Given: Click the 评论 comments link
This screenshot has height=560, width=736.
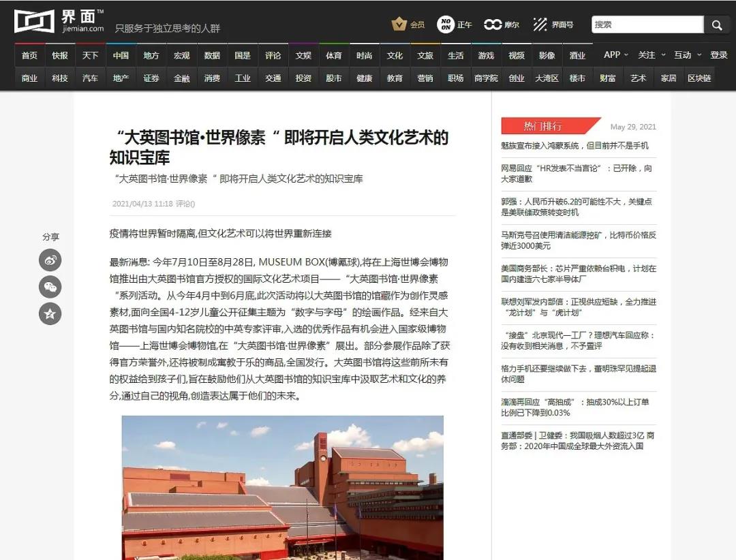Looking at the screenshot, I should (x=185, y=204).
